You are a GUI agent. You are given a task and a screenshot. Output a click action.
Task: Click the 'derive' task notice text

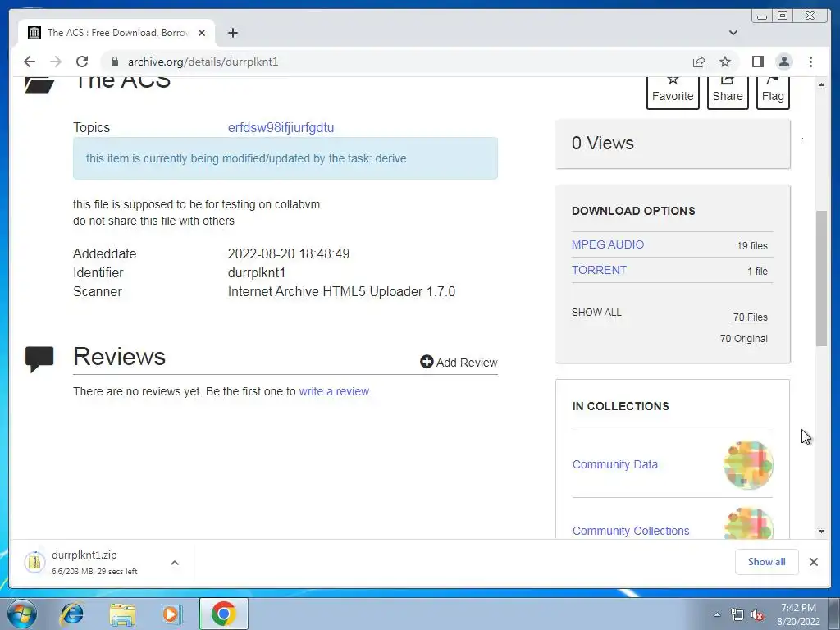(x=246, y=158)
